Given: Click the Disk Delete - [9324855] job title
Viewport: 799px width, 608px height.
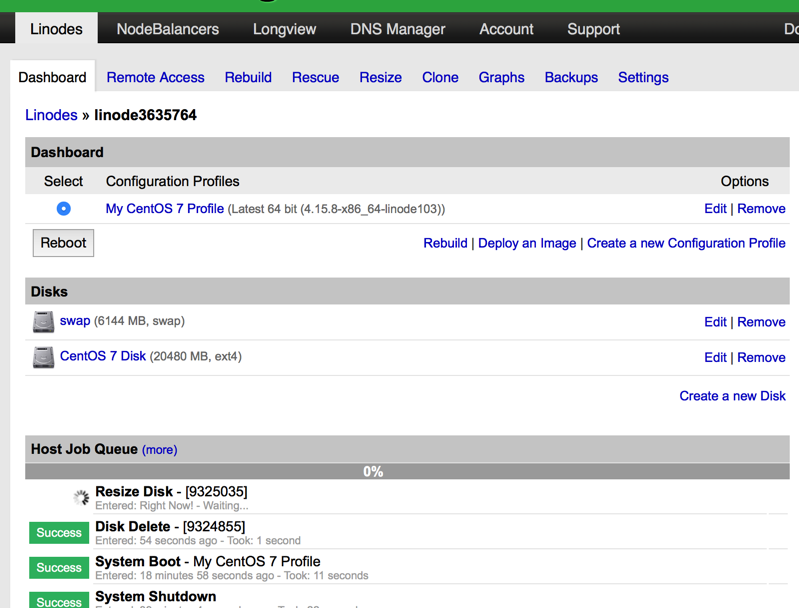Looking at the screenshot, I should 170,526.
